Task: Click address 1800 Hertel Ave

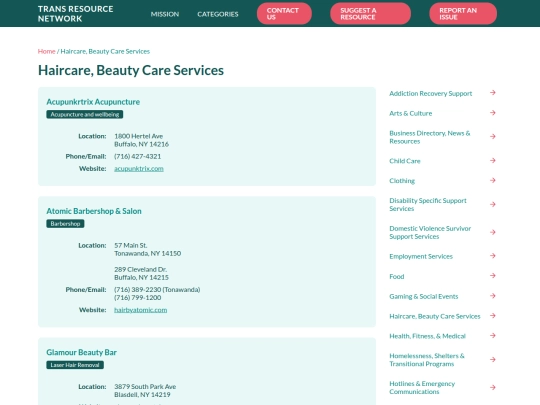Action: pyautogui.click(x=138, y=136)
